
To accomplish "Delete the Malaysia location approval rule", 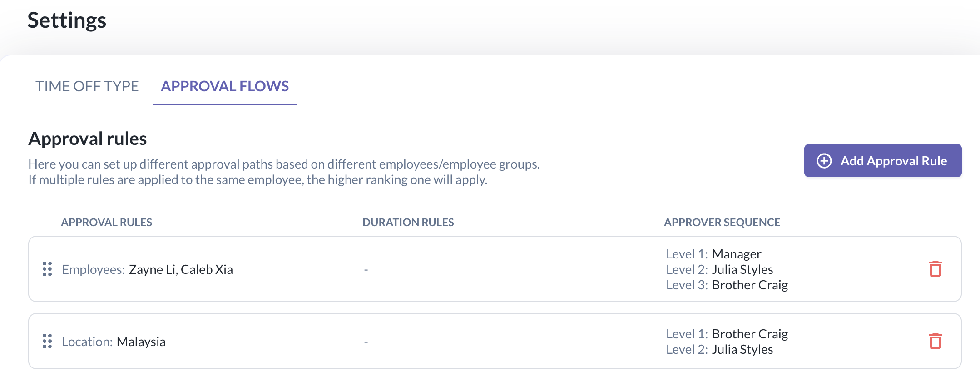I will point(935,341).
